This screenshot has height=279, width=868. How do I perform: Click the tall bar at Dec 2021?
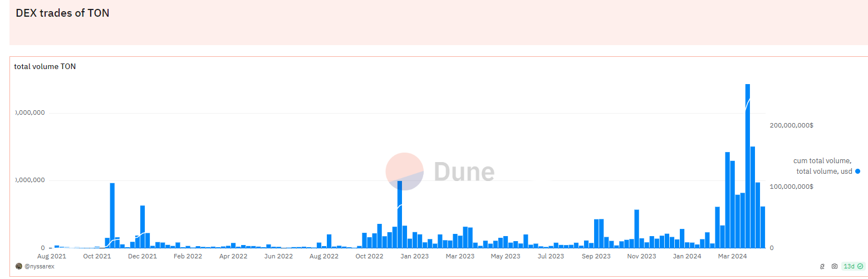(143, 226)
